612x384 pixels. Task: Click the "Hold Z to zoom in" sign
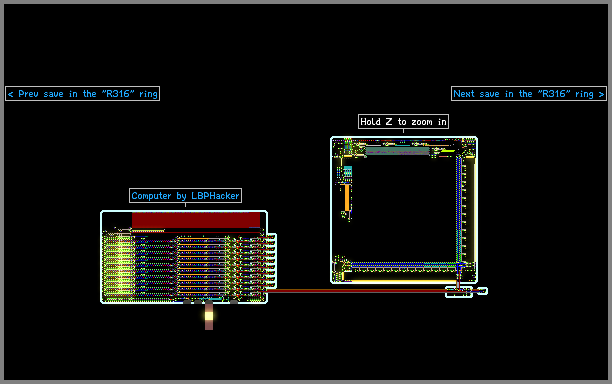point(403,122)
